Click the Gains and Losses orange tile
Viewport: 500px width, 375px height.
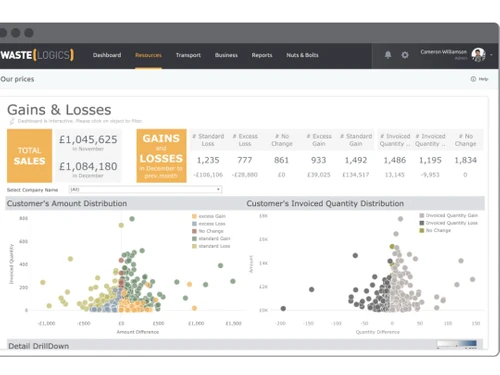click(161, 156)
